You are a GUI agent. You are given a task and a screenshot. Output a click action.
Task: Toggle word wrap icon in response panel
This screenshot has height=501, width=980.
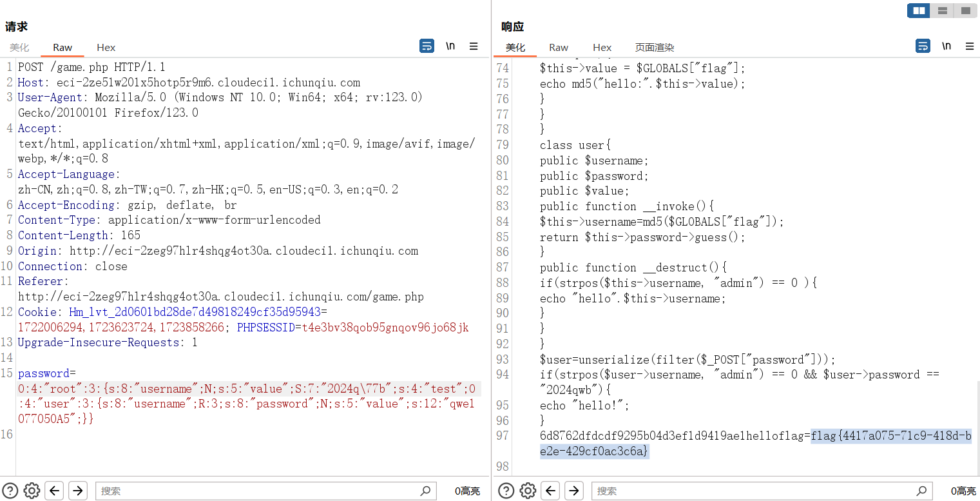[x=923, y=46]
